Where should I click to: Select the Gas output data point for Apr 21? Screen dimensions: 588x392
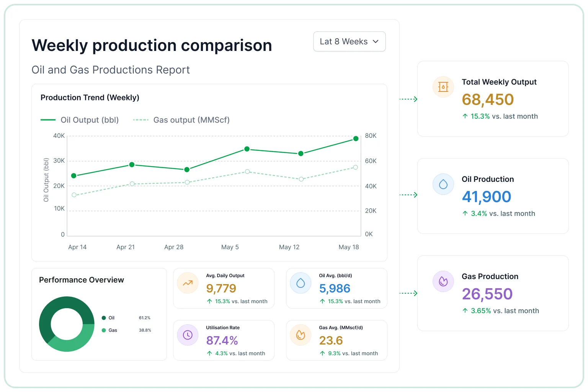(x=132, y=184)
